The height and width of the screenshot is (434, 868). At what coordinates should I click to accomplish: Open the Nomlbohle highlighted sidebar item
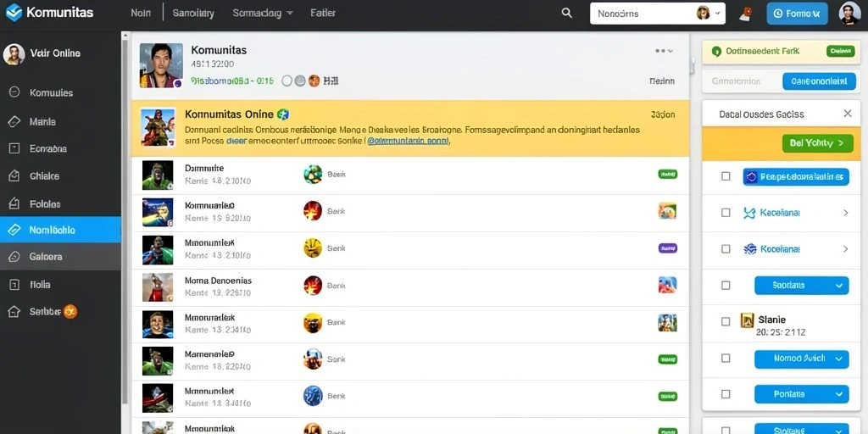click(60, 230)
